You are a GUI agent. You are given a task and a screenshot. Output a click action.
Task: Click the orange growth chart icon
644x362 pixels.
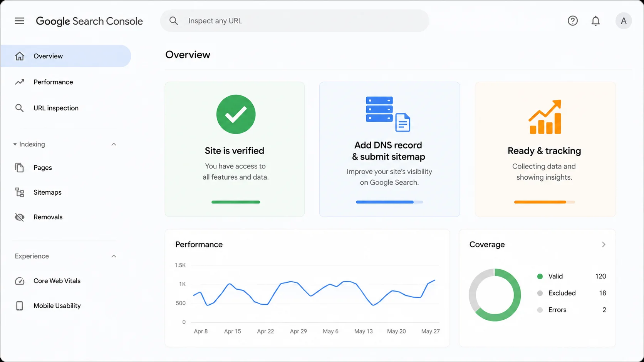[545, 117]
